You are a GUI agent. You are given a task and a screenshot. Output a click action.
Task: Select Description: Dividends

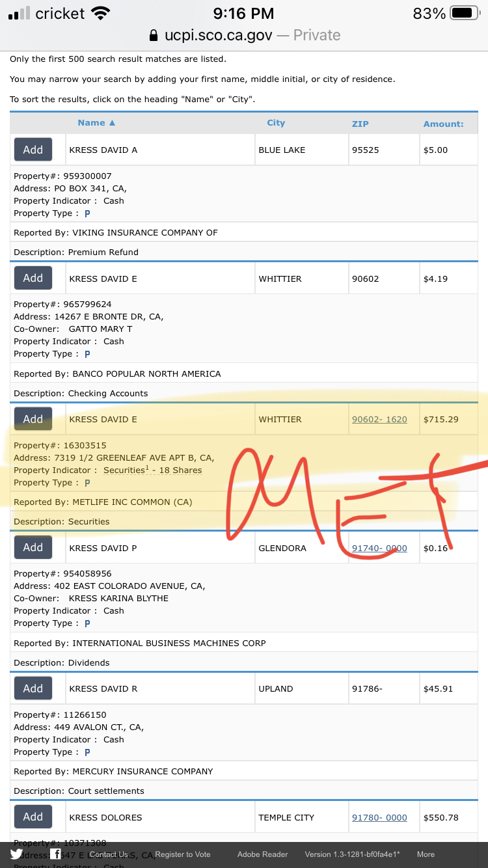[x=62, y=662]
